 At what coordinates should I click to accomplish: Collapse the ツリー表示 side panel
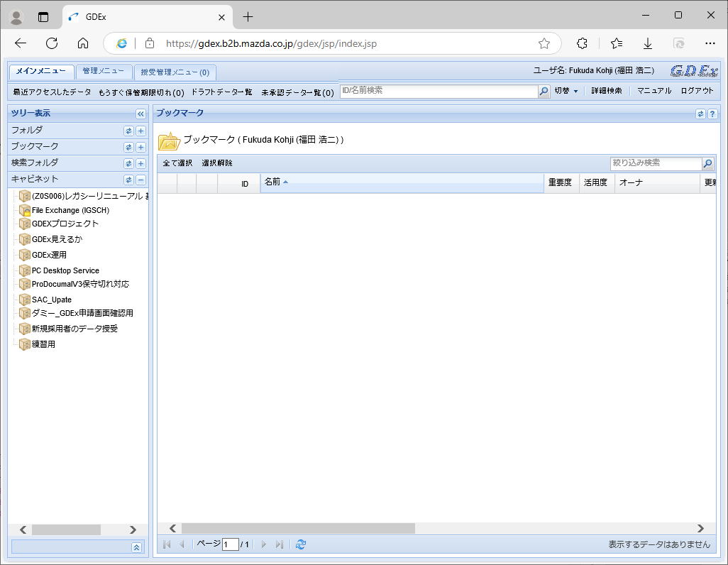(140, 114)
